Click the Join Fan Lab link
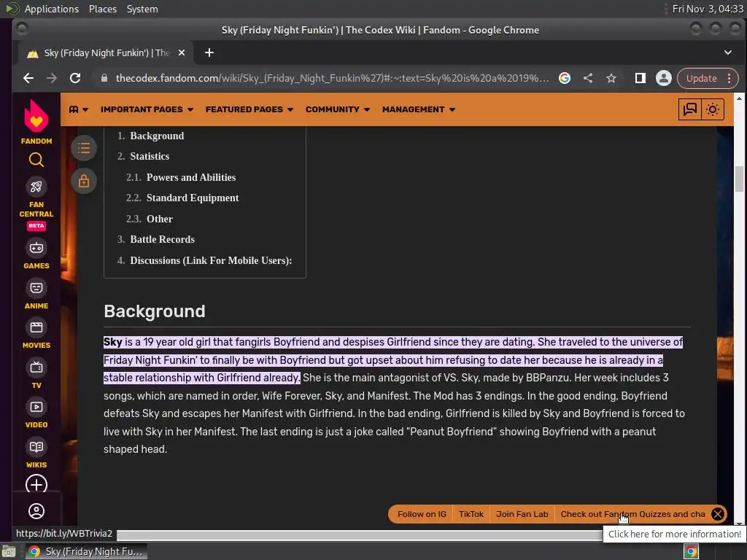The height and width of the screenshot is (560, 747). click(522, 514)
